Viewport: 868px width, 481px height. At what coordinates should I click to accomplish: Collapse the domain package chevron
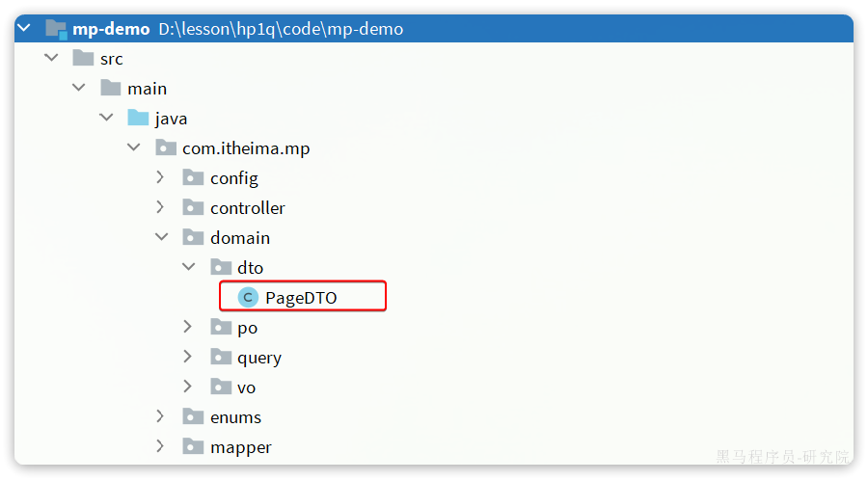(x=161, y=238)
